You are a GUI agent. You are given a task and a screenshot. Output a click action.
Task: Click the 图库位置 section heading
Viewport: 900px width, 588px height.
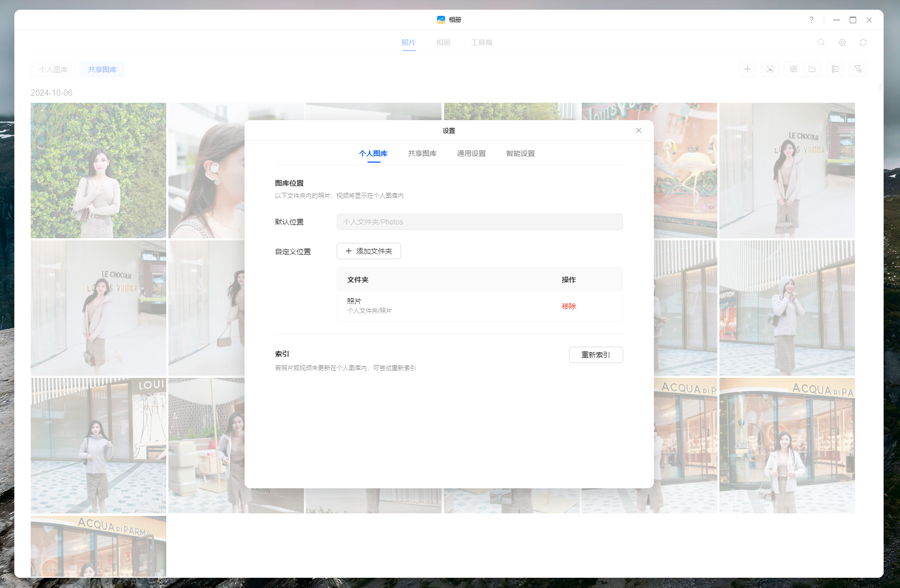290,183
